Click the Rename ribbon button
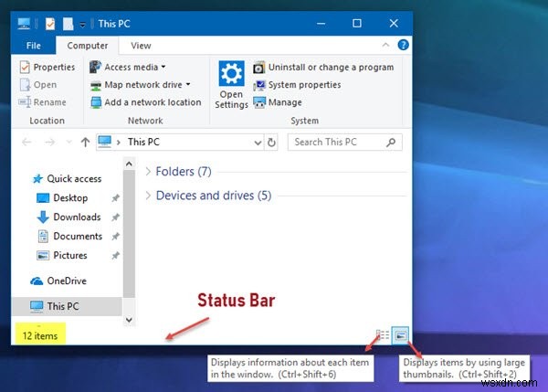Screen dimensions: 548x392 (x=42, y=102)
